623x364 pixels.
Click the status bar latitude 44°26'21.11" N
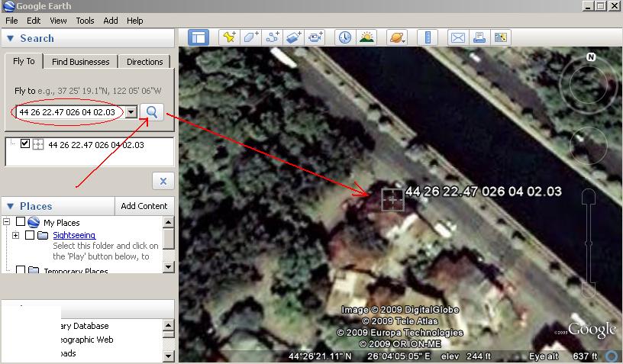pos(320,356)
